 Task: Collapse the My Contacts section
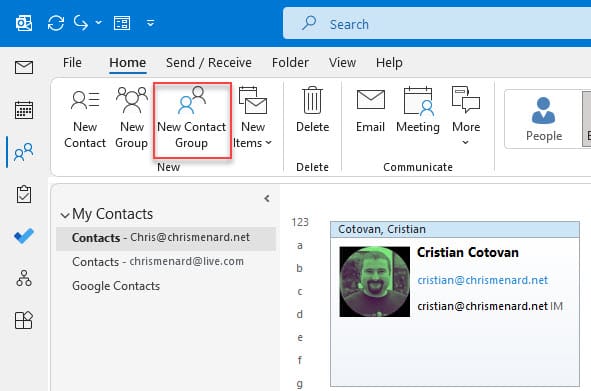[x=65, y=215]
